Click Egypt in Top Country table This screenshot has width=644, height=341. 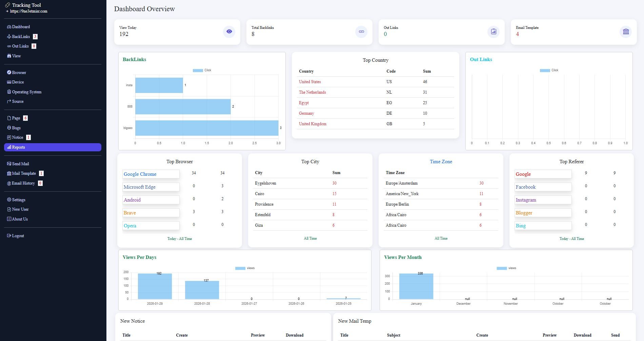point(304,103)
